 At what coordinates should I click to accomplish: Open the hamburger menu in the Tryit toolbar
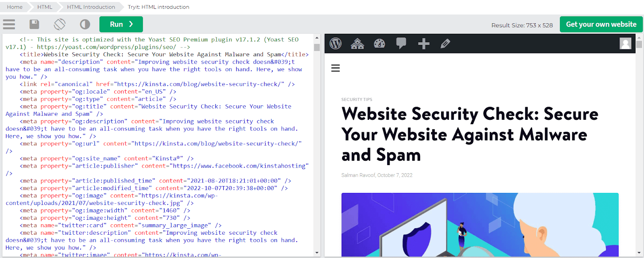[x=9, y=25]
